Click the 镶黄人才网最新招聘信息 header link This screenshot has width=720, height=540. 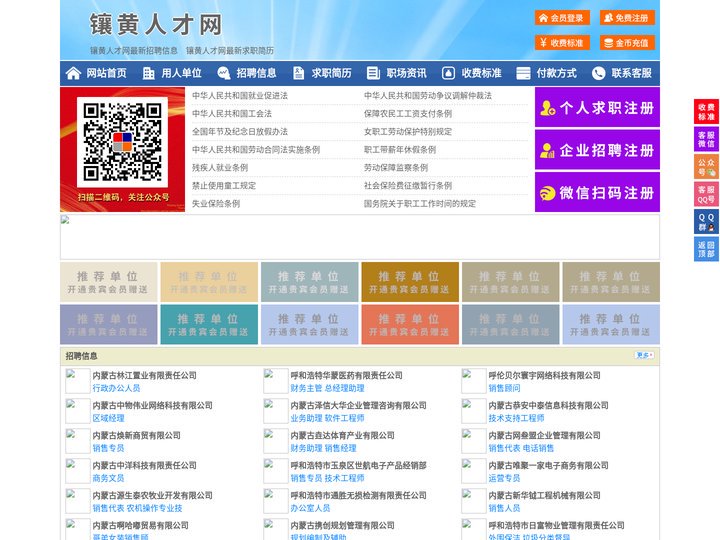pyautogui.click(x=134, y=51)
